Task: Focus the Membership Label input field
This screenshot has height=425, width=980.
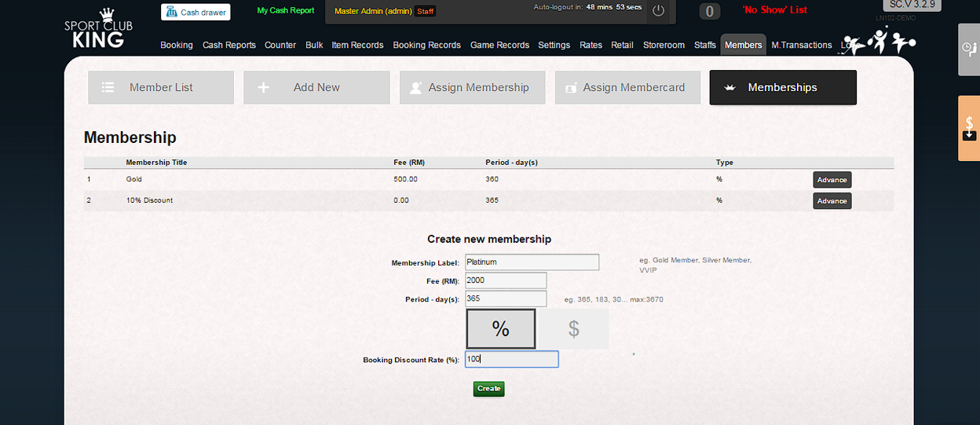Action: pyautogui.click(x=532, y=262)
